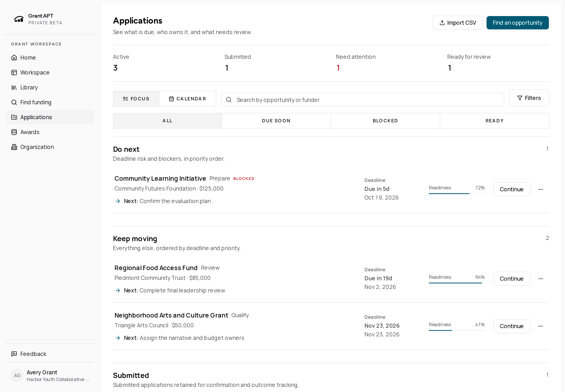565x392 pixels.
Task: Open more options for Neighborhood Arts and Culture Grant
Action: click(x=541, y=326)
